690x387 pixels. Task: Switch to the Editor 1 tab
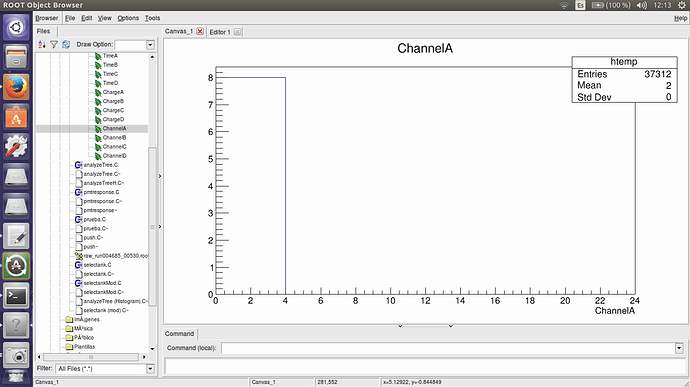pyautogui.click(x=220, y=32)
